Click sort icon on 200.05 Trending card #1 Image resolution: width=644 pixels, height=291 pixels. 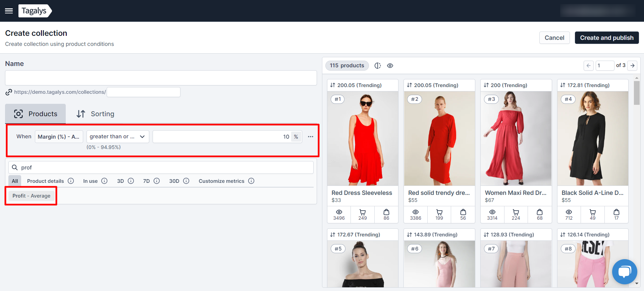point(333,85)
